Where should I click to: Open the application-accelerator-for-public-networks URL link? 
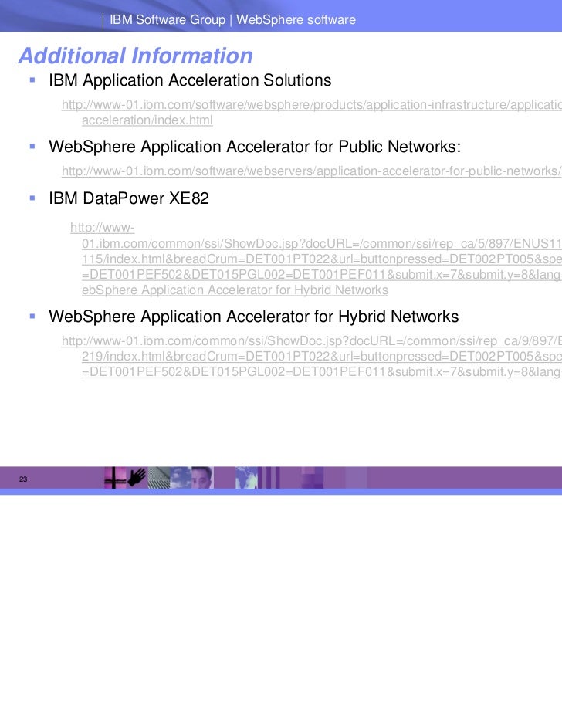point(311,171)
